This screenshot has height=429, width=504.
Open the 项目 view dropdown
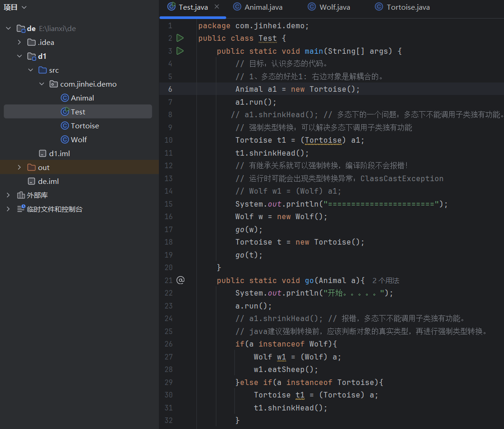click(x=15, y=7)
